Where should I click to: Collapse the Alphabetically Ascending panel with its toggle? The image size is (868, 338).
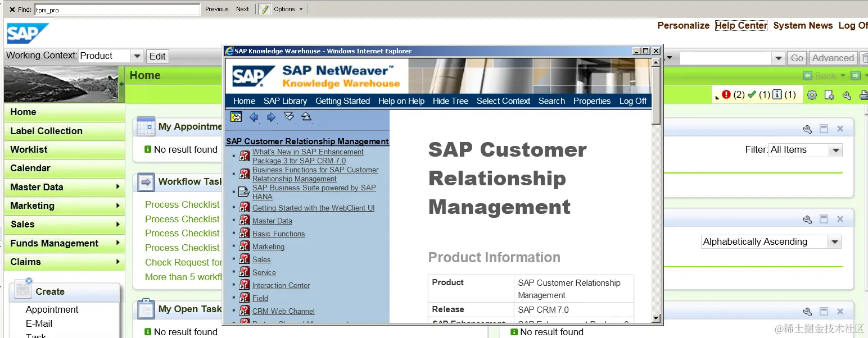[824, 220]
